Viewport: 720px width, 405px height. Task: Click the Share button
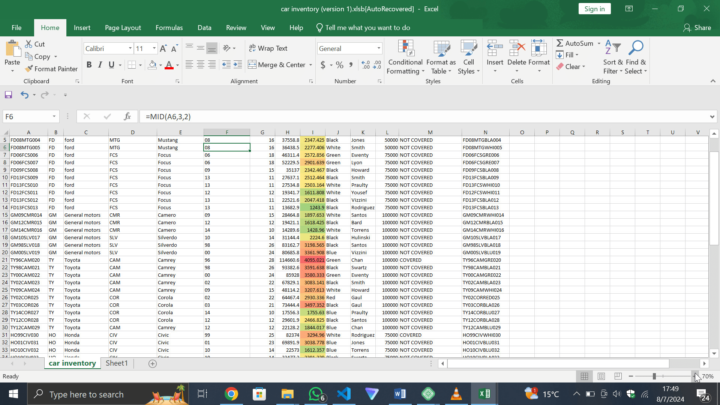pyautogui.click(x=696, y=28)
